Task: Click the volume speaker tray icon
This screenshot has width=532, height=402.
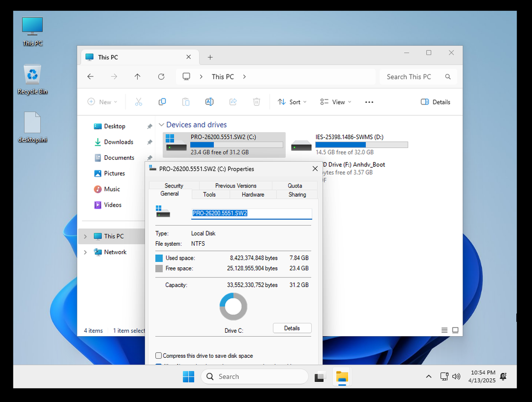Action: [457, 376]
